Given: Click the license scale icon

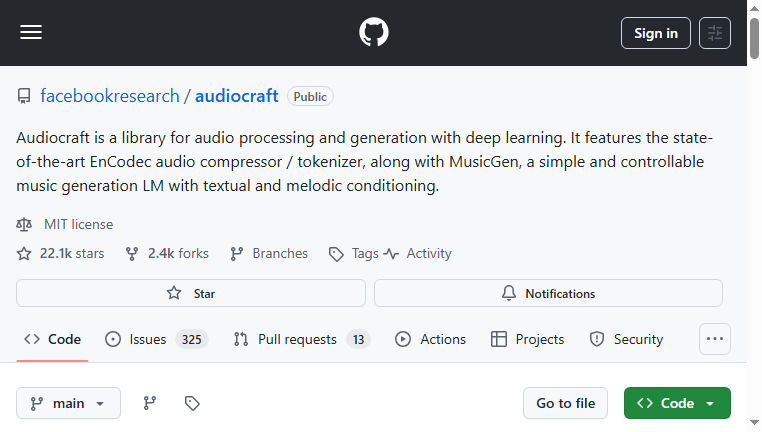Looking at the screenshot, I should 24,225.
